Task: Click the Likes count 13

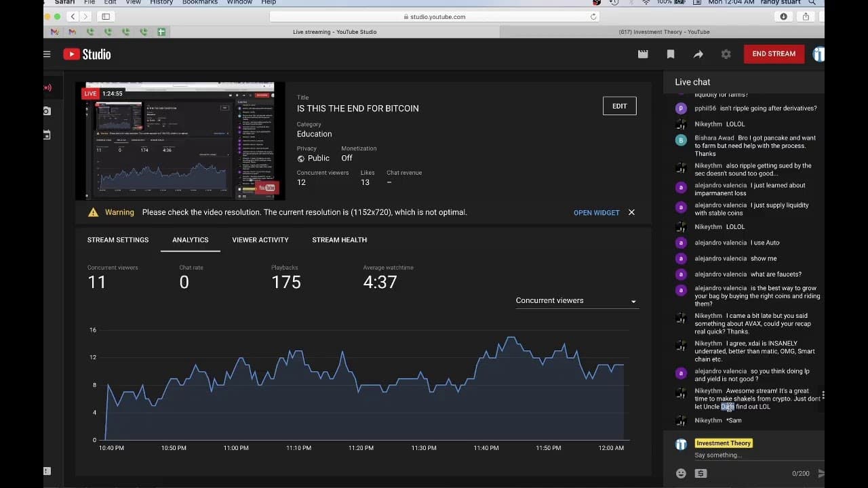Action: click(x=365, y=182)
